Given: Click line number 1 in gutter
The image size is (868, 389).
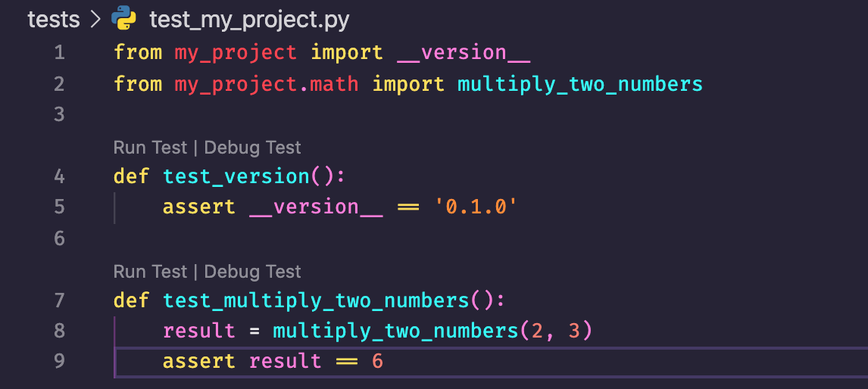Looking at the screenshot, I should [x=59, y=52].
